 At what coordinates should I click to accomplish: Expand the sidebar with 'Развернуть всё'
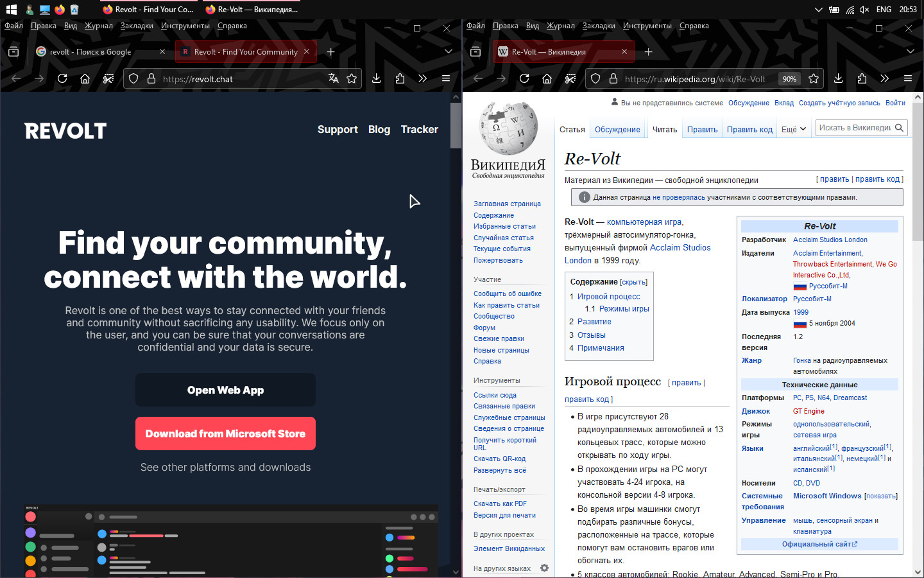click(500, 470)
